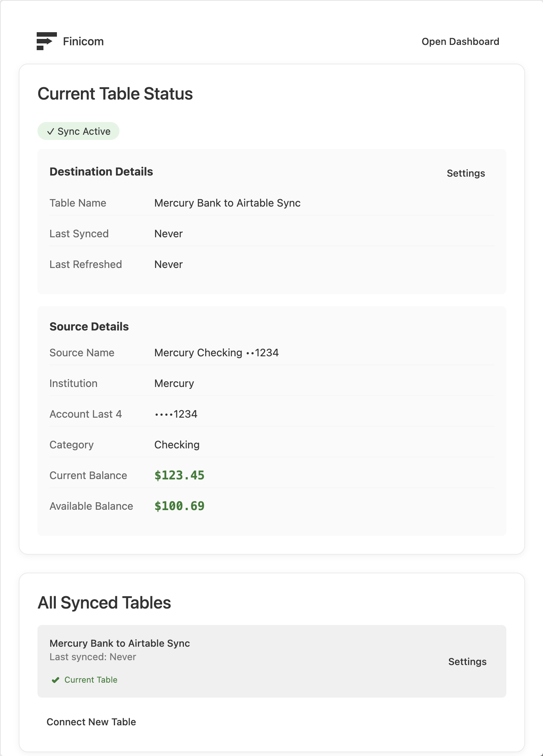Open Settings for the synced table row
Screen dimensions: 543x756
pyautogui.click(x=467, y=662)
